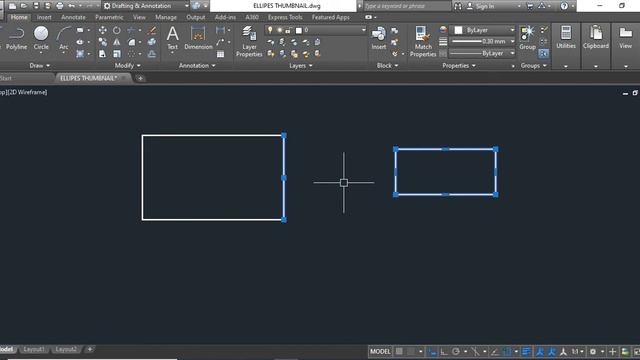Click the Mirror tool icon

point(117,42)
